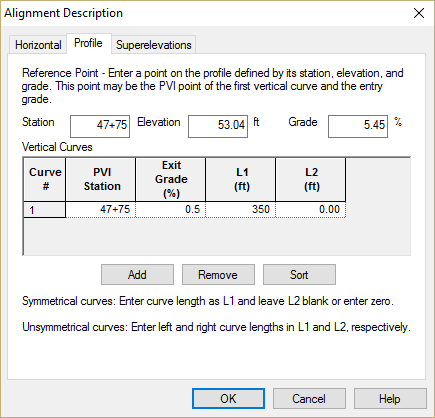Sort the vertical curves table
This screenshot has width=435, height=418.
(x=299, y=275)
